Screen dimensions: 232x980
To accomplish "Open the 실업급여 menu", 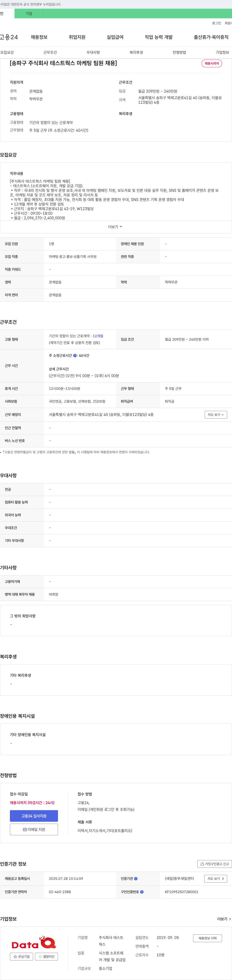I will [115, 37].
